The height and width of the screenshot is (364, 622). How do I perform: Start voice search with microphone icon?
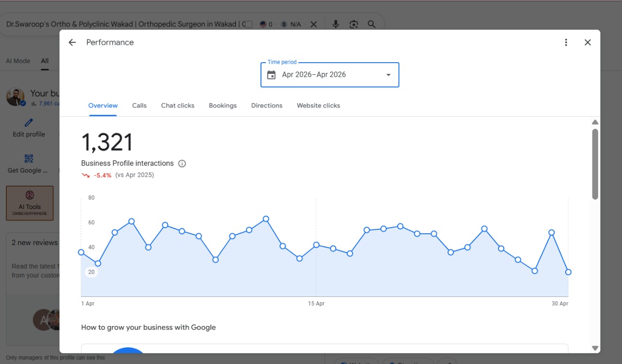pyautogui.click(x=335, y=24)
